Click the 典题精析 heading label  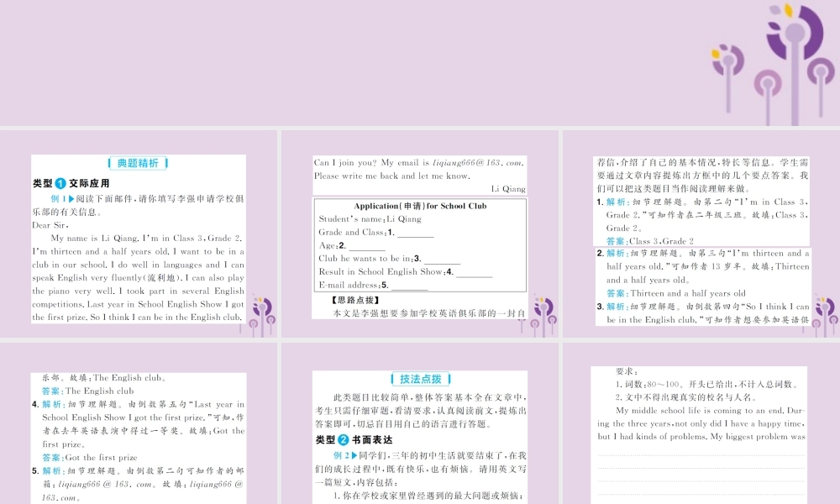click(x=138, y=163)
